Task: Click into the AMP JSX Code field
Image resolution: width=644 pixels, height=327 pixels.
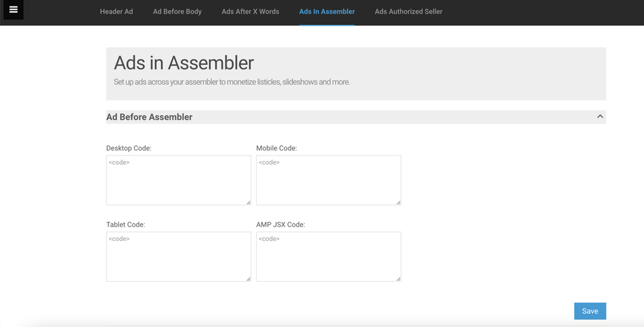Action: click(328, 256)
